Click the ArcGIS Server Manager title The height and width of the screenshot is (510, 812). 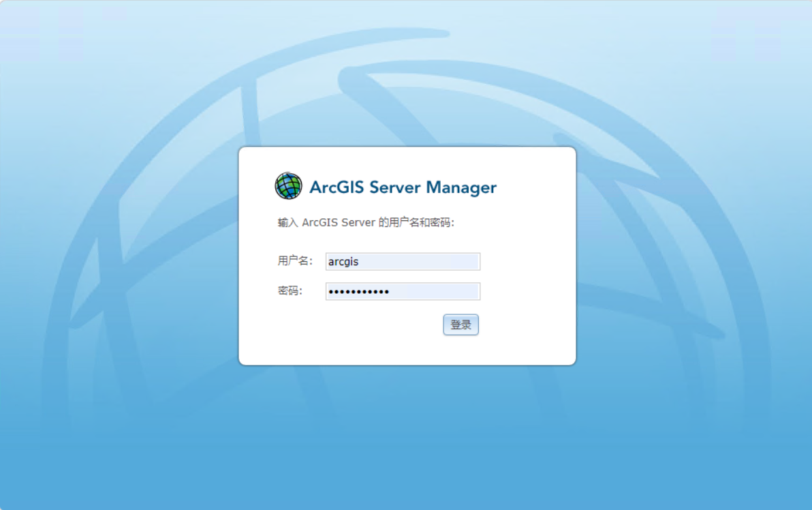coord(403,187)
